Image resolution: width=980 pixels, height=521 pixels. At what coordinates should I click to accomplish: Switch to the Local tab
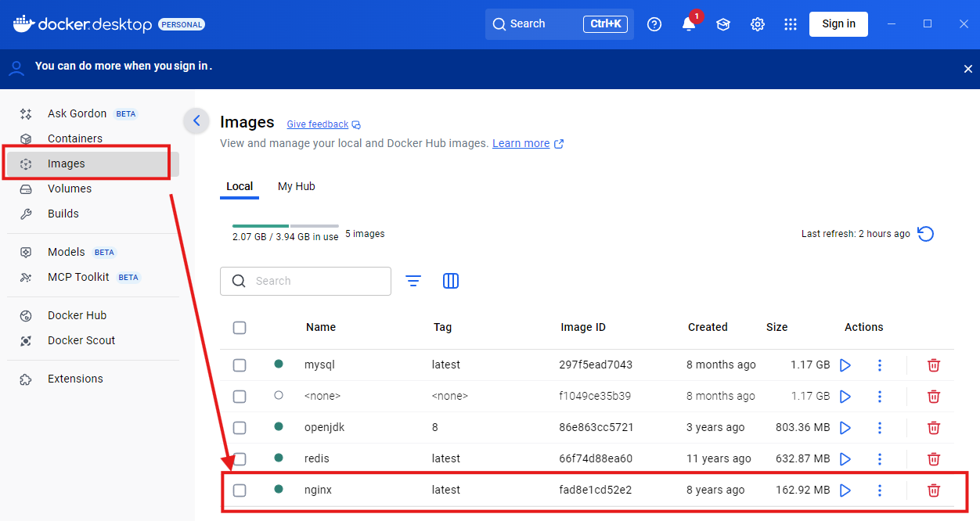240,187
